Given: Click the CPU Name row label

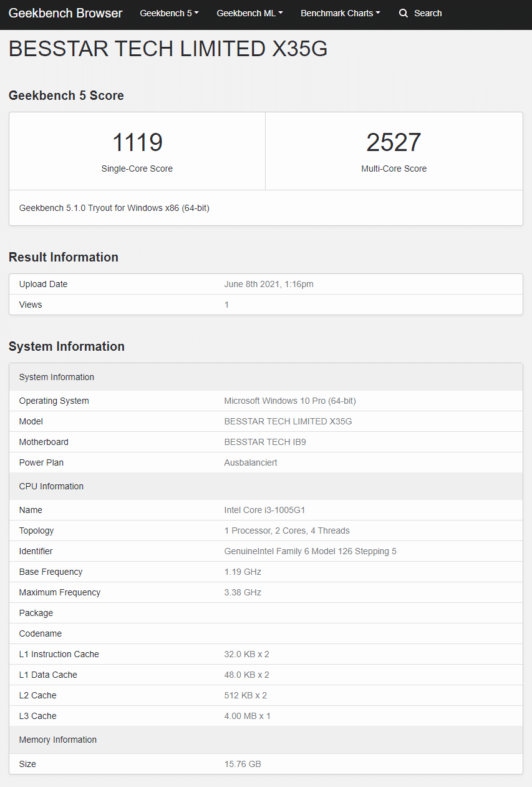Looking at the screenshot, I should pos(31,510).
